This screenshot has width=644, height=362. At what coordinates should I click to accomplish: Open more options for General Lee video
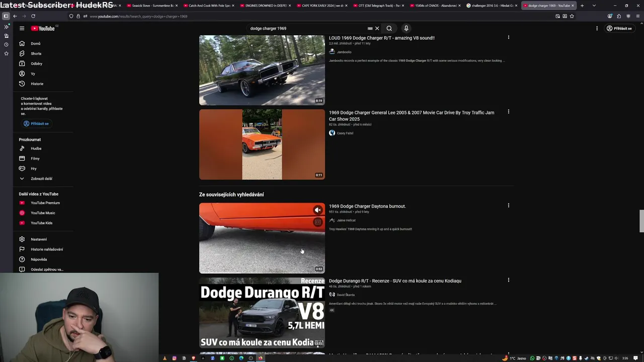509,112
